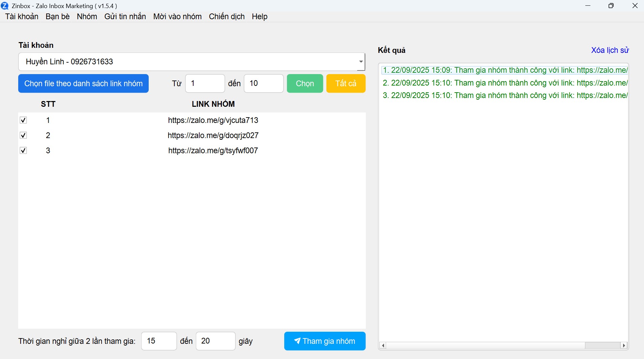
Task: Click Chọn file theo danh sách link nhóm
Action: click(x=83, y=84)
